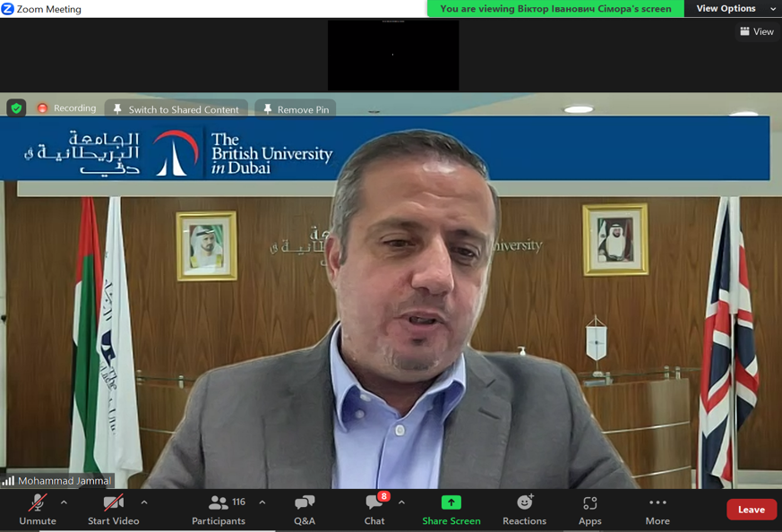Remove Pin from the speaker video
Viewport: 782px width, 532px height.
pyautogui.click(x=295, y=109)
